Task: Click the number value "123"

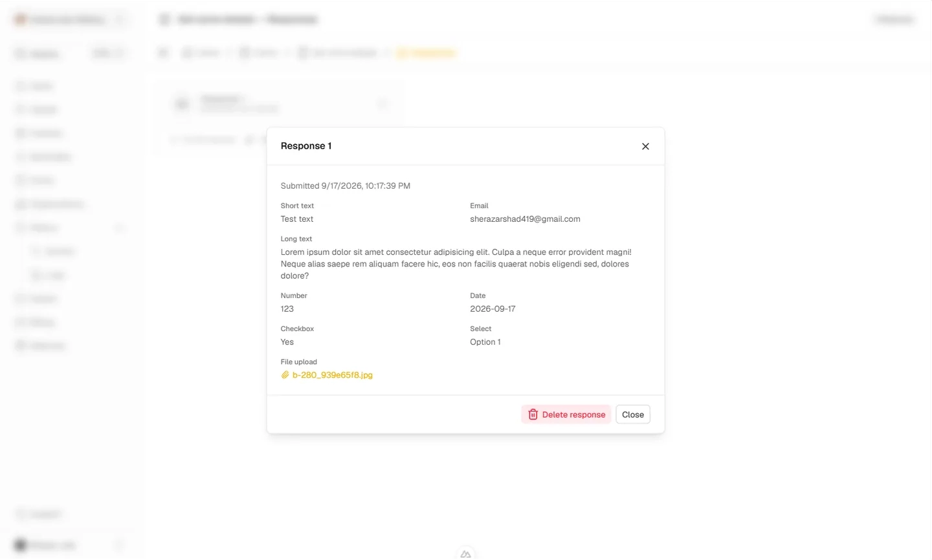Action: tap(287, 309)
